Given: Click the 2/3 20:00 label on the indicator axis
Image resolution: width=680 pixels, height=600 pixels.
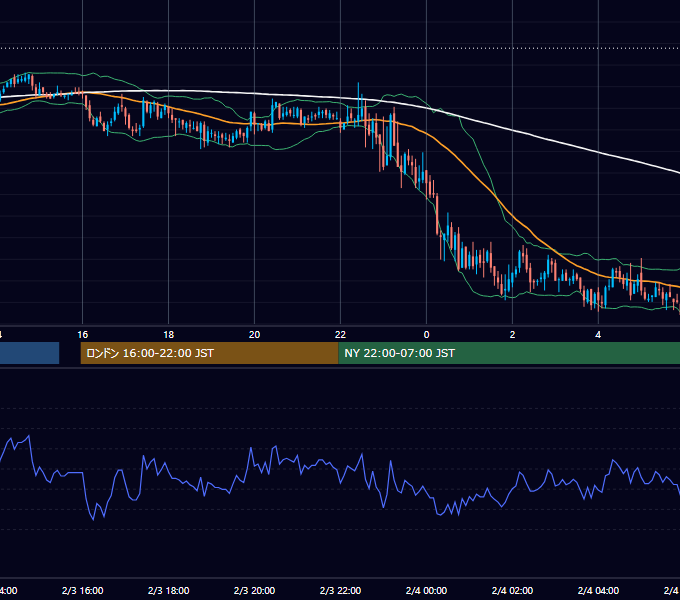Looking at the screenshot, I should pyautogui.click(x=255, y=590).
